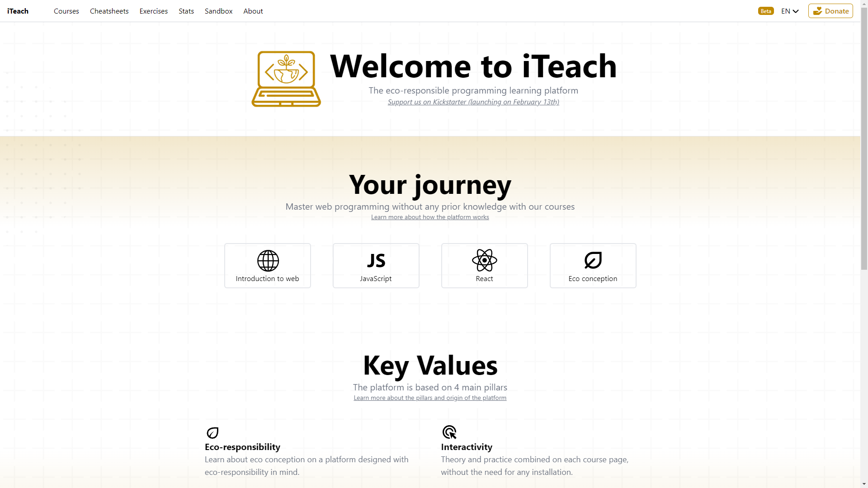This screenshot has width=868, height=488.
Task: Open the Cheatsheets navigation menu item
Action: 109,11
